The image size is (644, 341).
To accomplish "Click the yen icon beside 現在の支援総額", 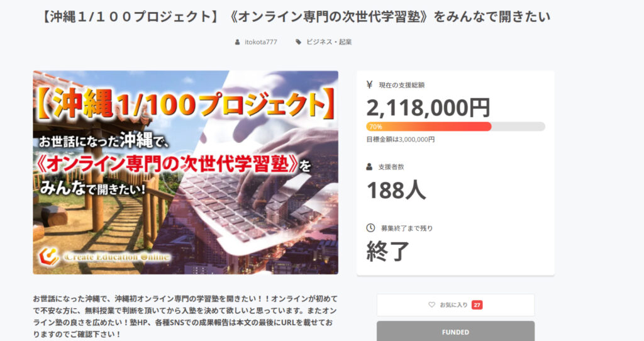I will pos(369,85).
